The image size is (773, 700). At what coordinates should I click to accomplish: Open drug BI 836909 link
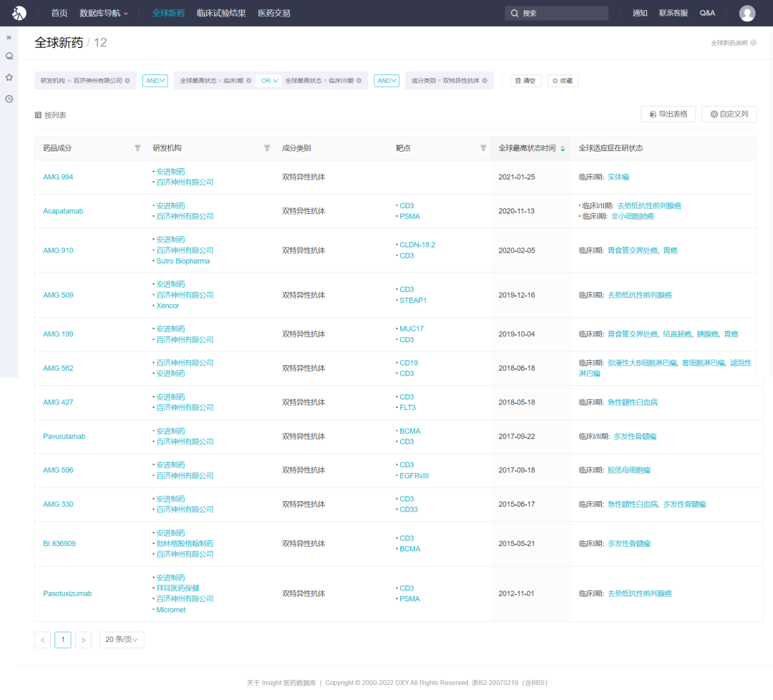click(x=59, y=544)
